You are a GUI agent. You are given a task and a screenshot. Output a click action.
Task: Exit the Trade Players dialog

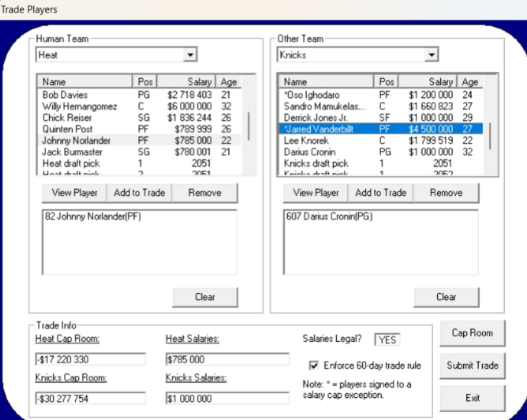click(473, 398)
